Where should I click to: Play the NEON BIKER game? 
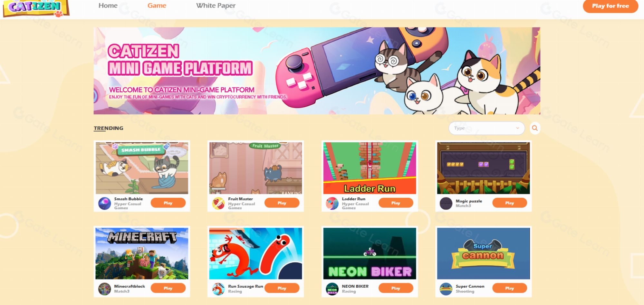pyautogui.click(x=396, y=288)
